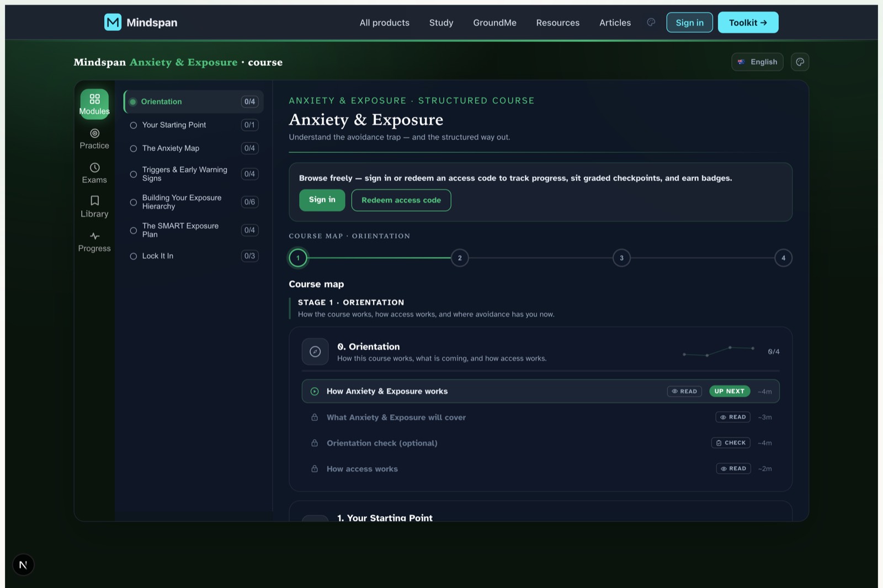Click lock icon on What Anxiety & Exposure will cover

pos(315,417)
